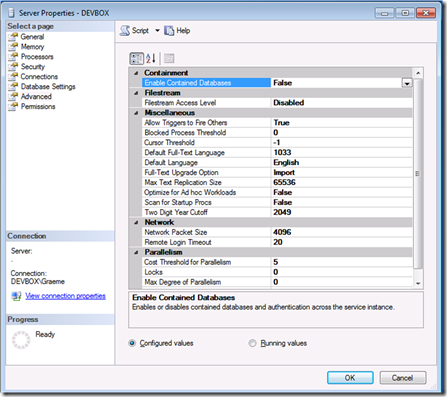447x397 pixels.
Task: Switch property grid to Categorized view
Action: pyautogui.click(x=136, y=58)
